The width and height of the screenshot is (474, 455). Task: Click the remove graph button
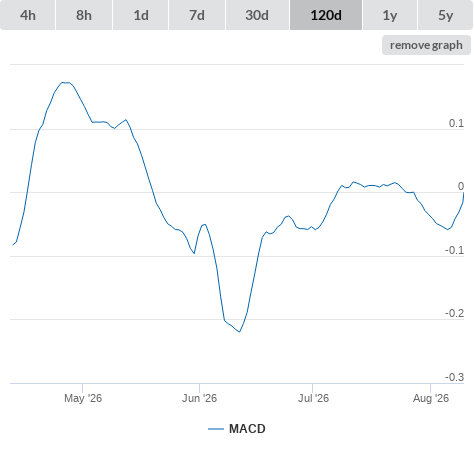click(x=426, y=45)
